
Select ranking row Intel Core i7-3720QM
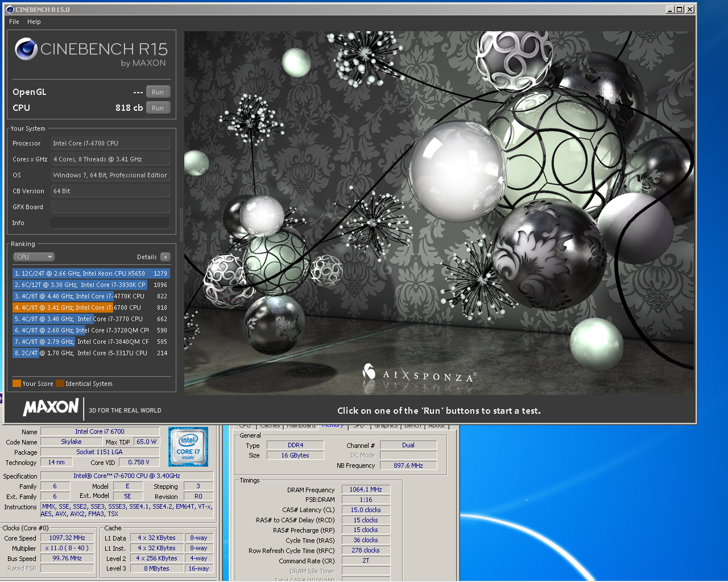click(91, 330)
